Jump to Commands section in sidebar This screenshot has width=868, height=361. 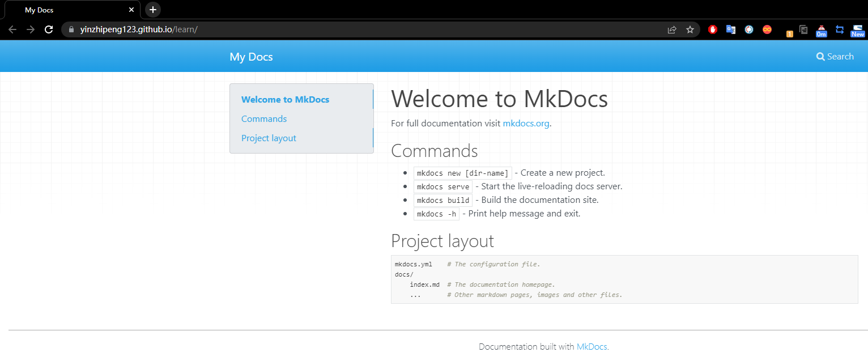(x=264, y=119)
